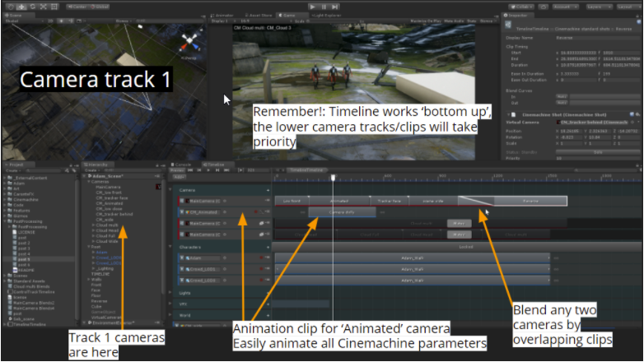Toggle Center pivot mode button
The image size is (644, 362).
point(78,5)
